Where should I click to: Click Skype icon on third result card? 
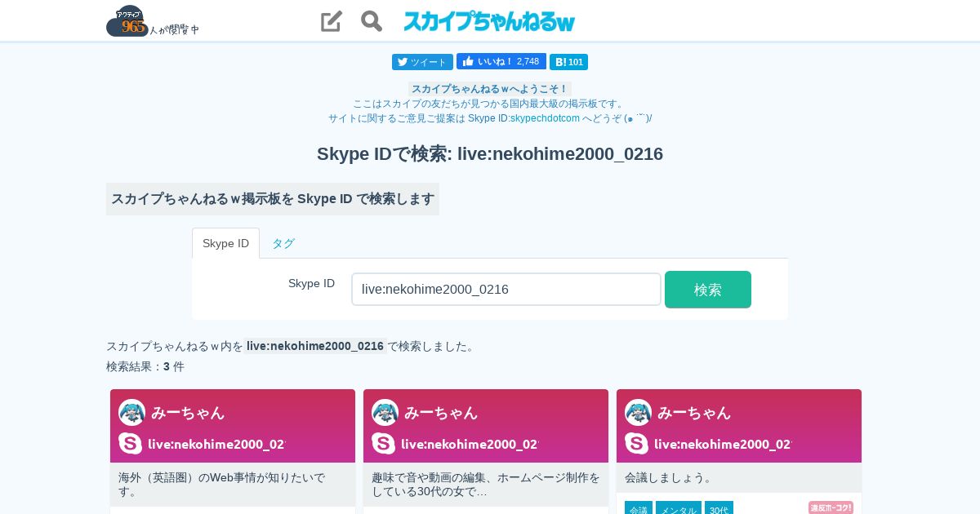[636, 444]
